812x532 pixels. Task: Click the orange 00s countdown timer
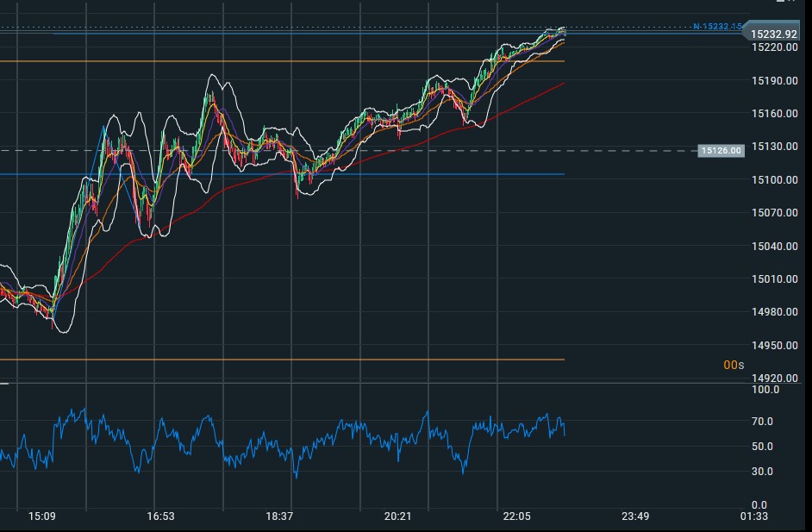coord(733,366)
